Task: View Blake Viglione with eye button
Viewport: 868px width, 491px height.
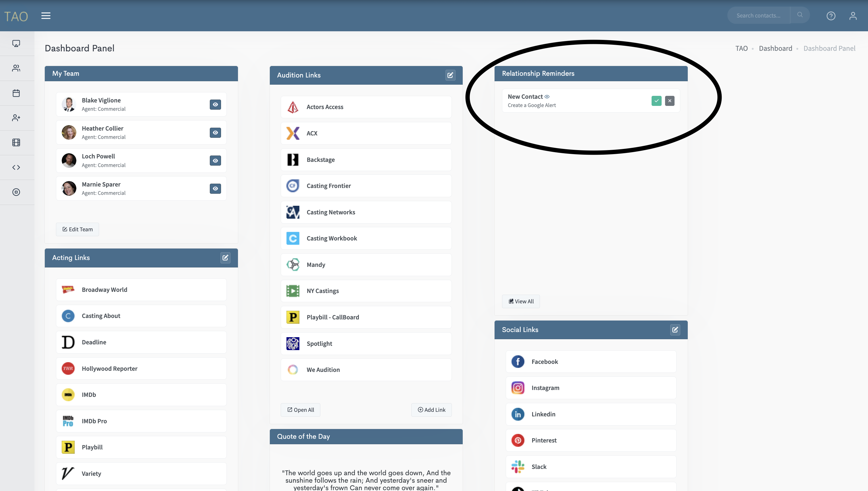Action: pos(215,104)
